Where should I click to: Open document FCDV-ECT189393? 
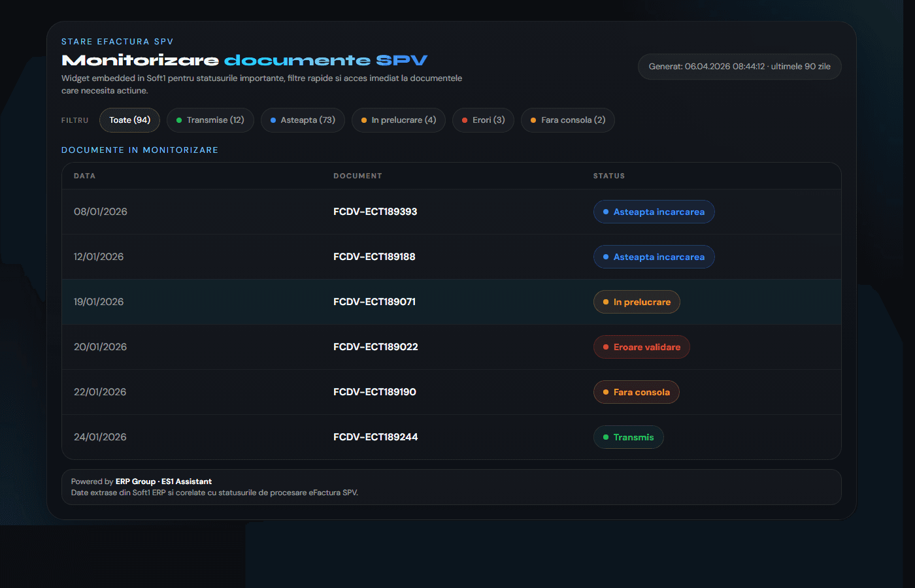click(x=375, y=212)
